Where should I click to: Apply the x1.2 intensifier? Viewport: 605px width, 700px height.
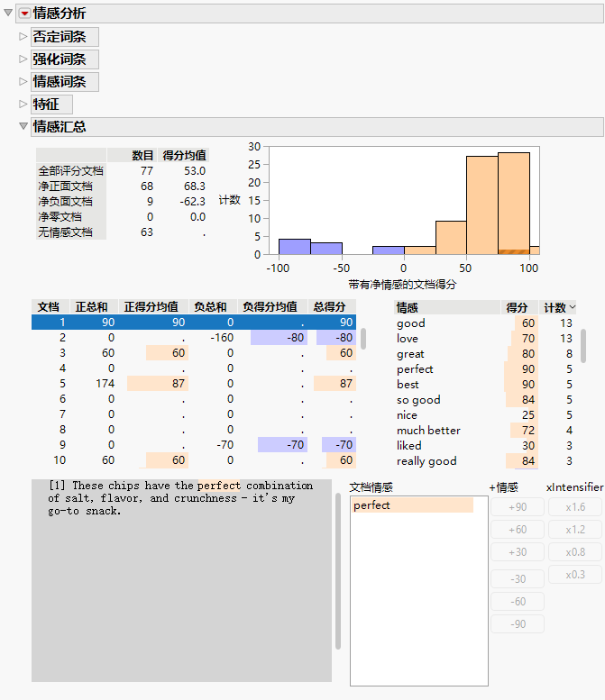(x=575, y=530)
